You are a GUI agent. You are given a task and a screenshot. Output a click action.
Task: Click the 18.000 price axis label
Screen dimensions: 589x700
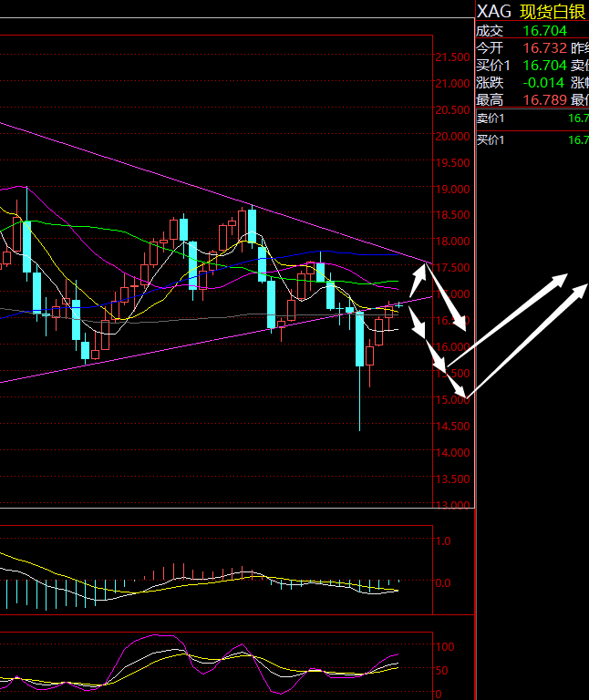[452, 241]
